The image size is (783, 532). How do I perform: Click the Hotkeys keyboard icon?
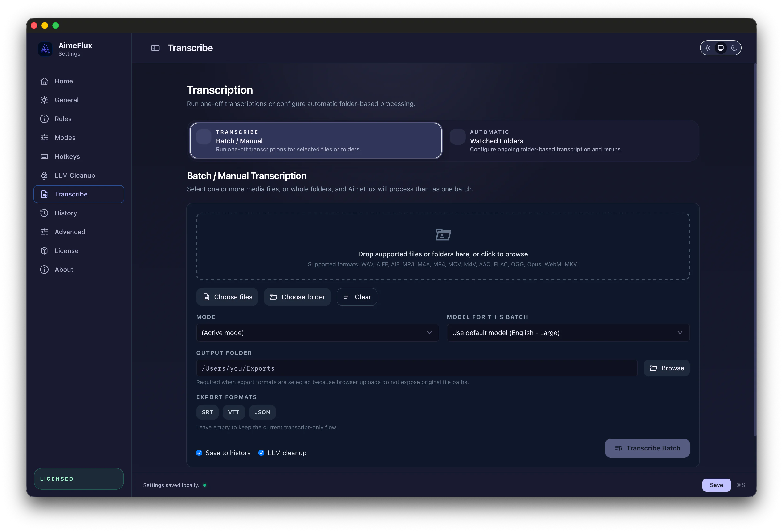[44, 157]
